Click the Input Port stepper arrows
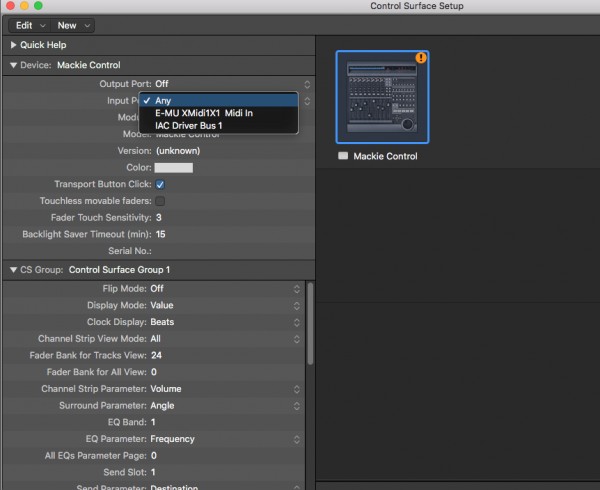The width and height of the screenshot is (600, 490). click(307, 101)
